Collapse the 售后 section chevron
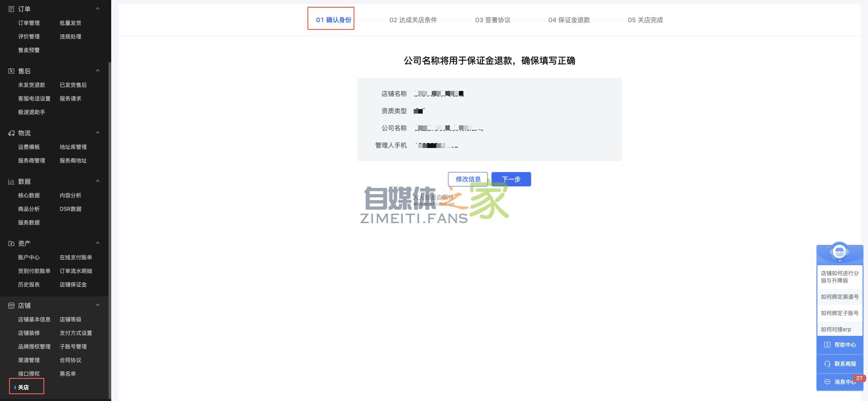The image size is (868, 401). click(98, 71)
